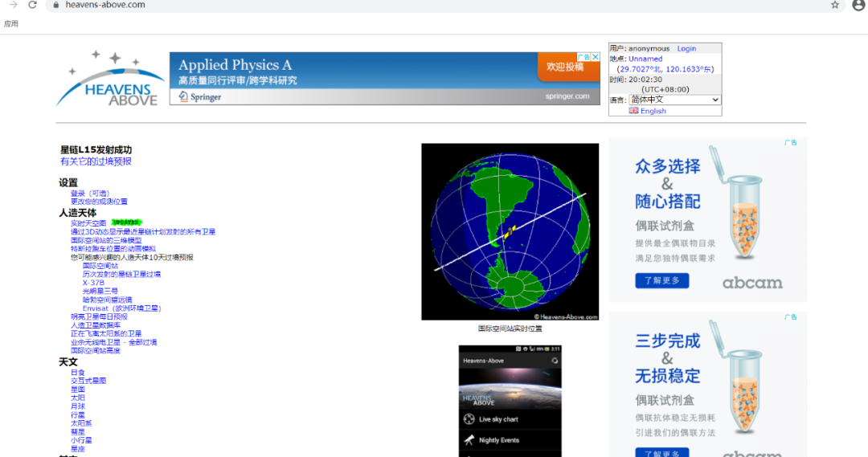The width and height of the screenshot is (868, 457).
Task: Open the 星图 link
Action: (x=77, y=390)
